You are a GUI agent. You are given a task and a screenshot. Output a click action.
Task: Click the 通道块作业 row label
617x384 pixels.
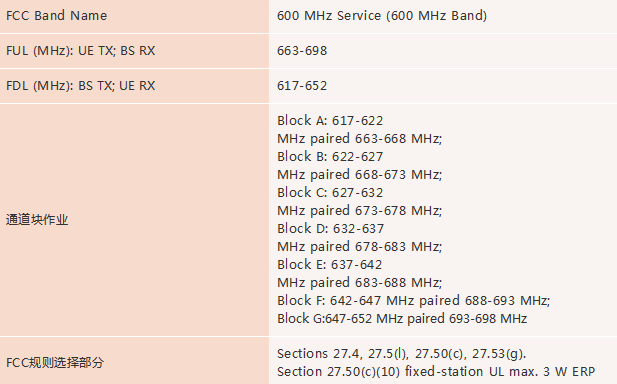(x=37, y=220)
